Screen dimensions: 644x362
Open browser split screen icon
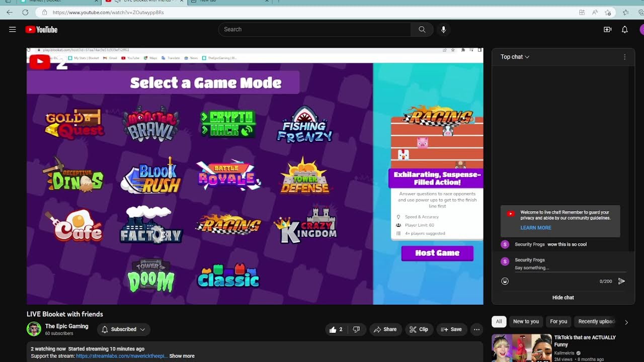point(582,12)
